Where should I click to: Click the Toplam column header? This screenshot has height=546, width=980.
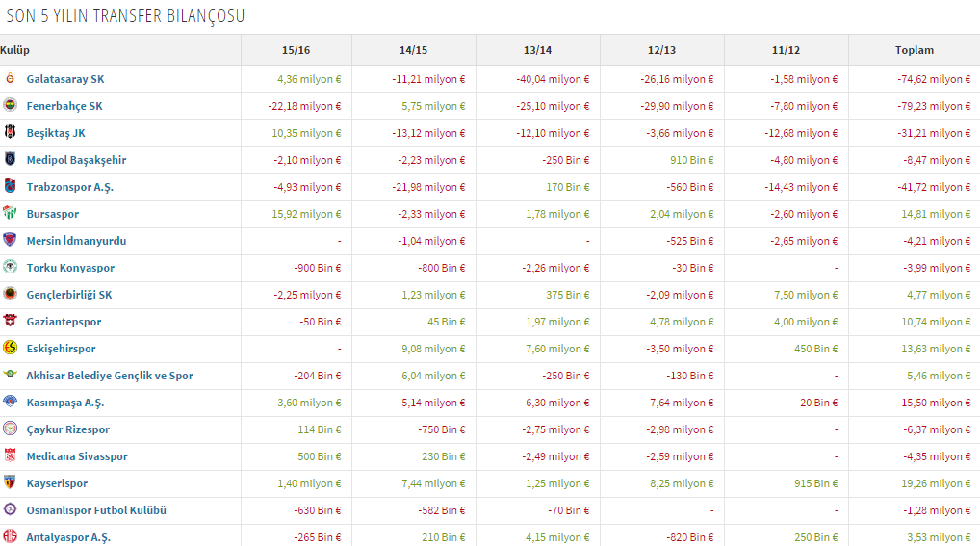pyautogui.click(x=915, y=50)
